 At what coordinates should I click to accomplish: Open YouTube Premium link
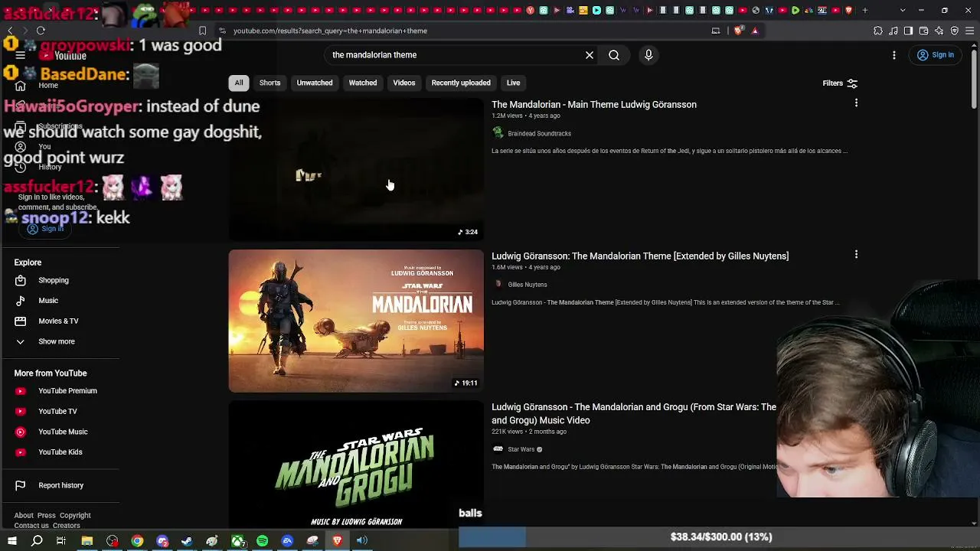pyautogui.click(x=67, y=391)
